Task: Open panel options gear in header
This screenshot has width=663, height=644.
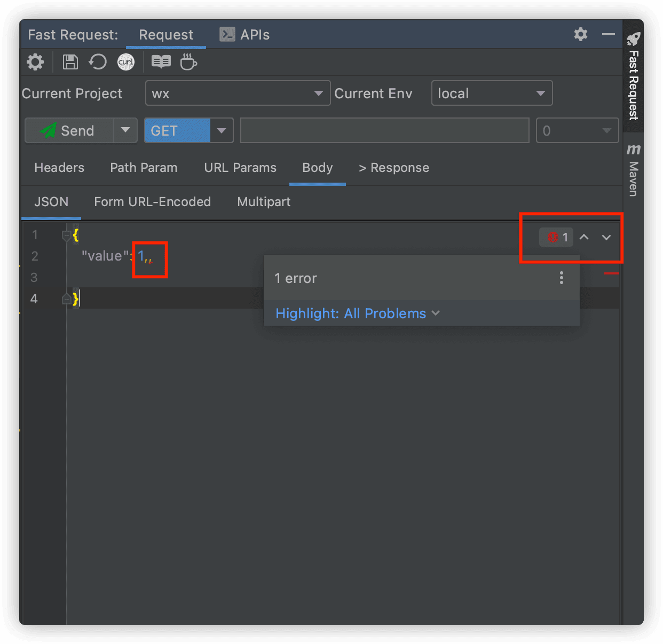Action: coord(580,34)
